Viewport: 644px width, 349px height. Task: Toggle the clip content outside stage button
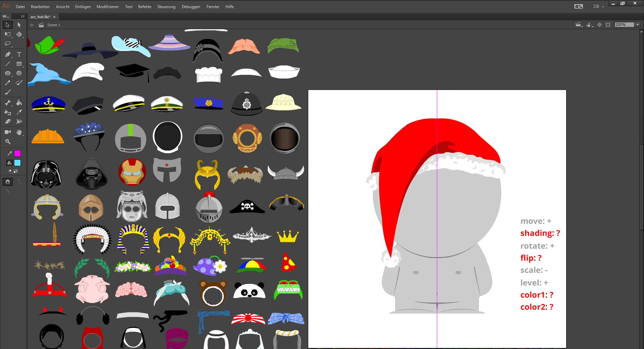[608, 25]
